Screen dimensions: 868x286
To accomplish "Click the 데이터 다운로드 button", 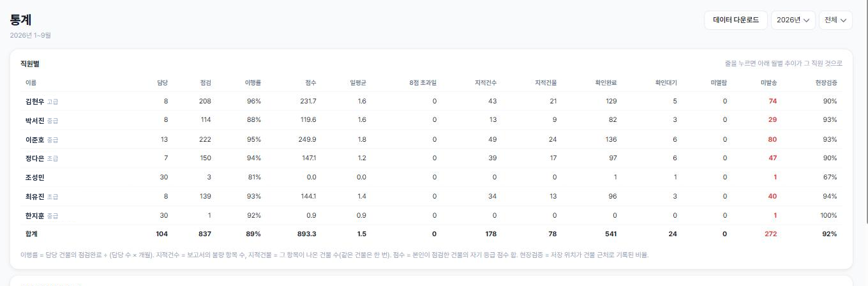I will coord(736,20).
